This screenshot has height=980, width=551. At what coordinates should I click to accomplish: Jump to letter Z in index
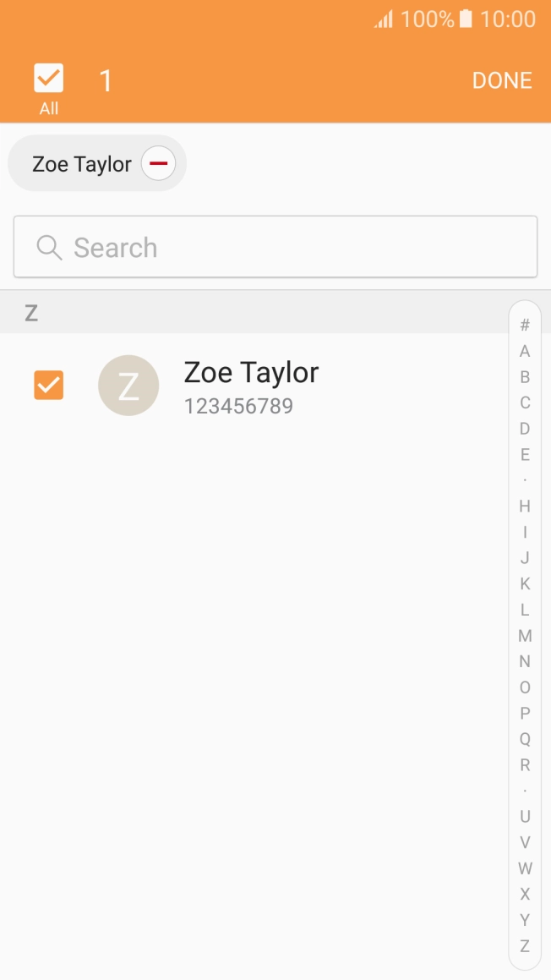(525, 946)
